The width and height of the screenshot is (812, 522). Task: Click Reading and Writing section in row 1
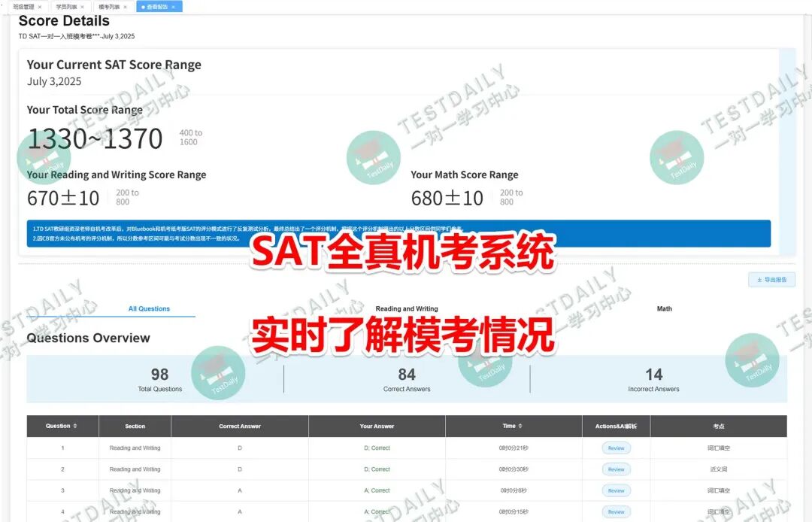coord(135,448)
